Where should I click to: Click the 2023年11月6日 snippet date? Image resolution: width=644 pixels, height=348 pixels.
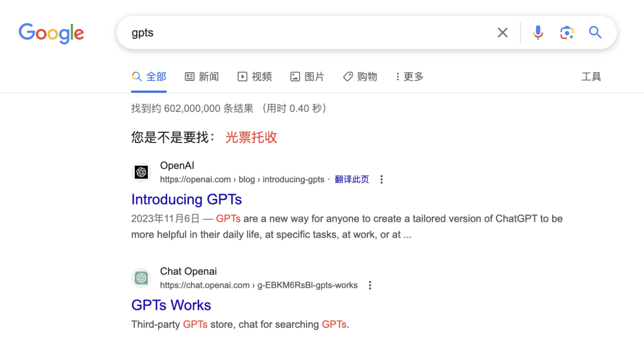165,219
